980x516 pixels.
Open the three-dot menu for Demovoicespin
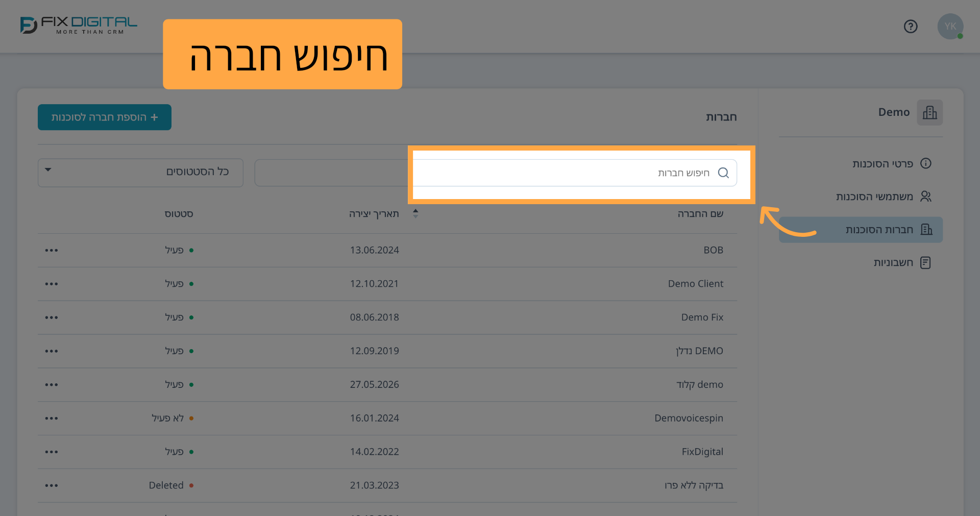[52, 419]
